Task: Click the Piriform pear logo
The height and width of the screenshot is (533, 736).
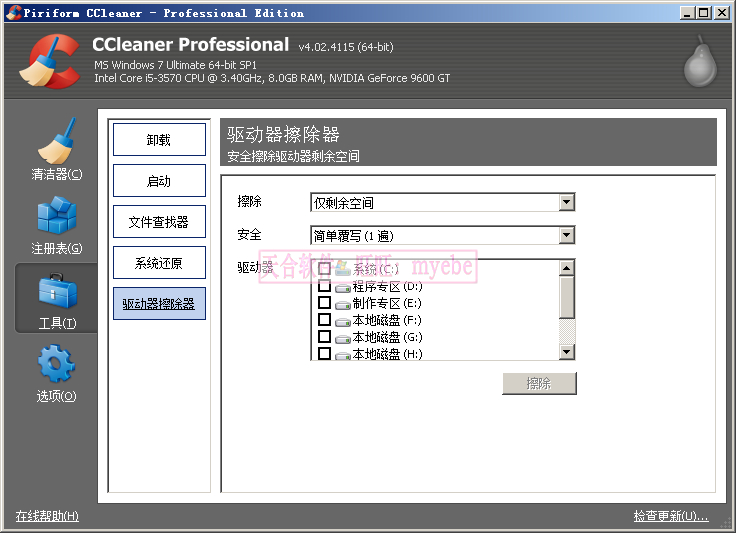Action: point(700,61)
